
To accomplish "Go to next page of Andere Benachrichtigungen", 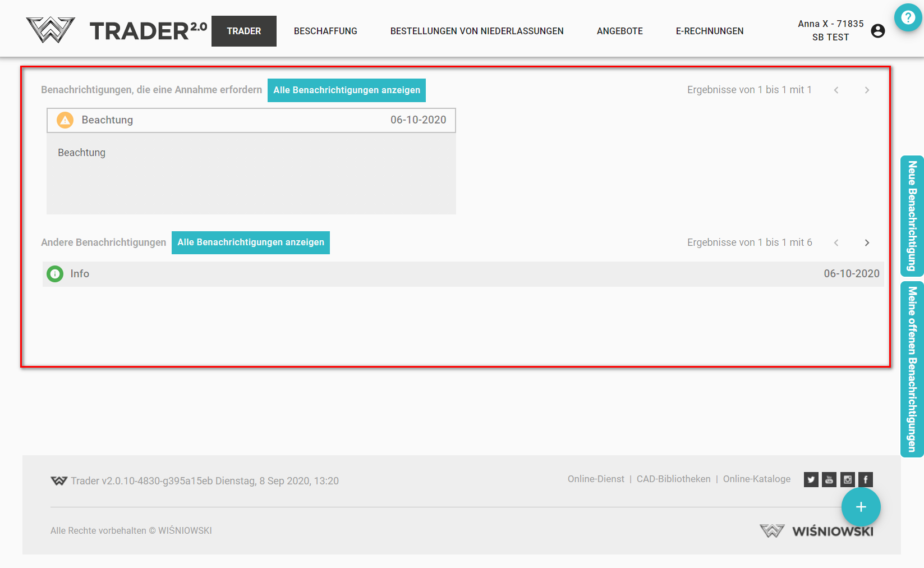I will (x=867, y=242).
